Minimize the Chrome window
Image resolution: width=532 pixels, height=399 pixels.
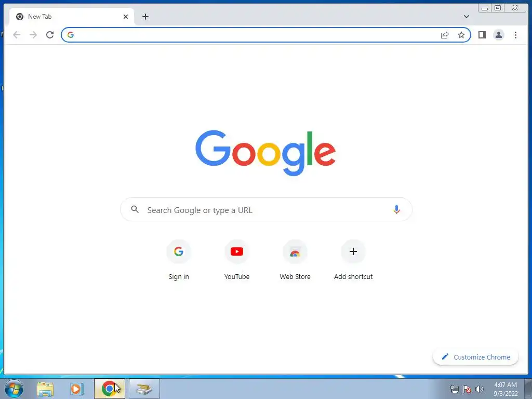click(x=485, y=8)
